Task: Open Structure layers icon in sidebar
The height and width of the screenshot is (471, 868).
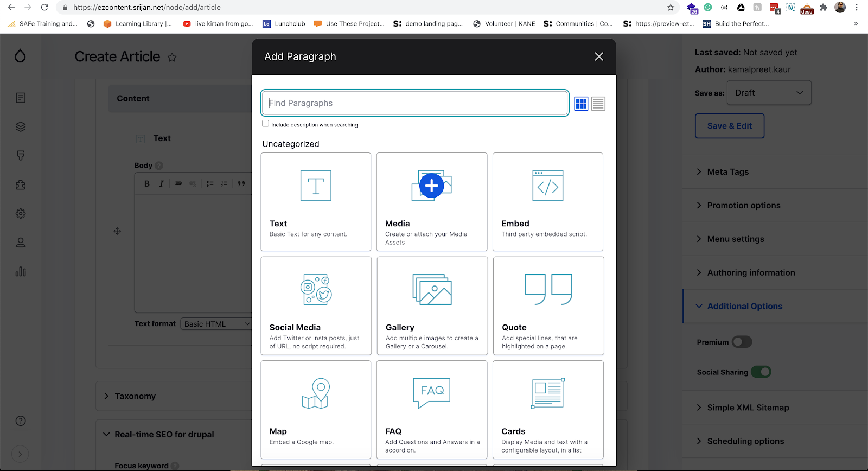Action: (21, 126)
